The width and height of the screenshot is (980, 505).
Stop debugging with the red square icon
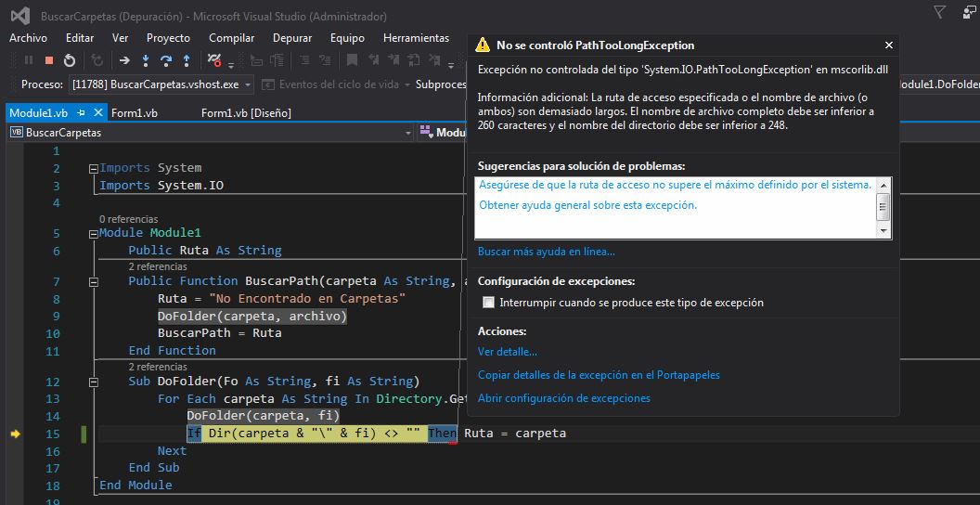click(x=49, y=60)
